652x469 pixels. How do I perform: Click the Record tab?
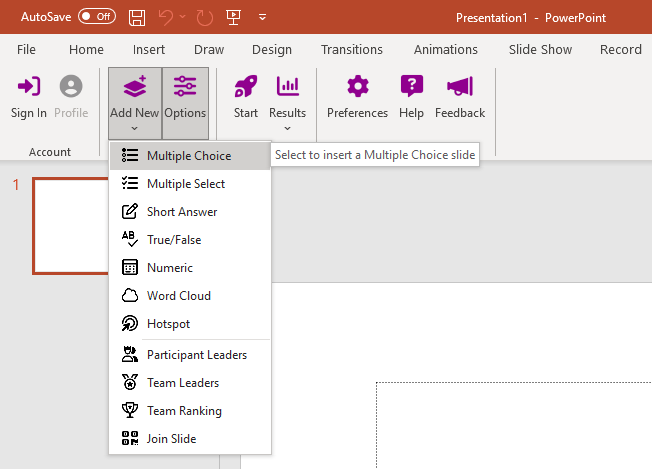620,49
